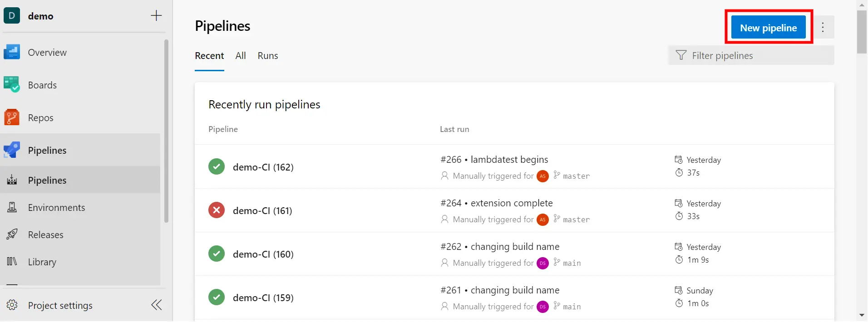Click the pink avatar on run #261
868x322 pixels.
[x=542, y=306]
